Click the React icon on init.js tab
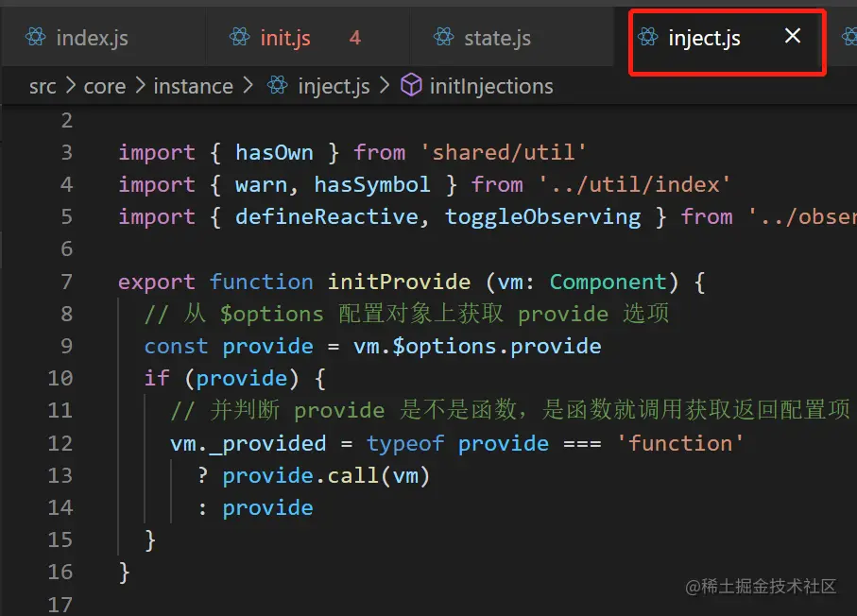Screen dimensions: 857x616 coord(240,38)
